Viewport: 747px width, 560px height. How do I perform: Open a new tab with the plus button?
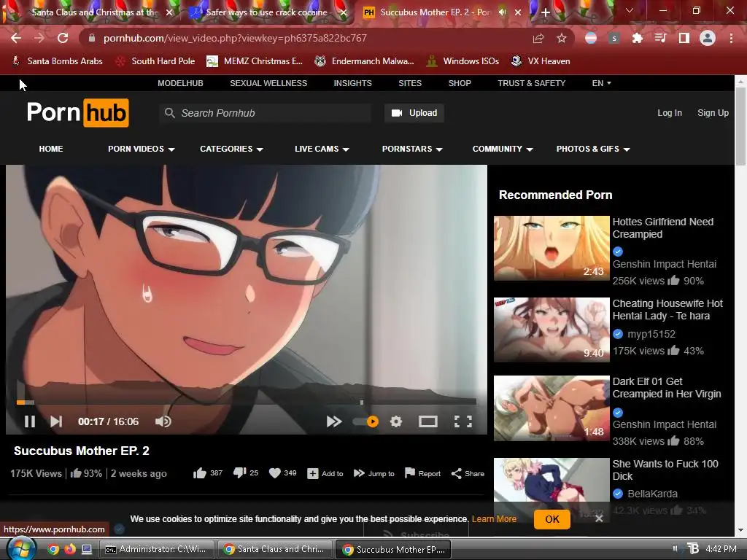click(546, 12)
